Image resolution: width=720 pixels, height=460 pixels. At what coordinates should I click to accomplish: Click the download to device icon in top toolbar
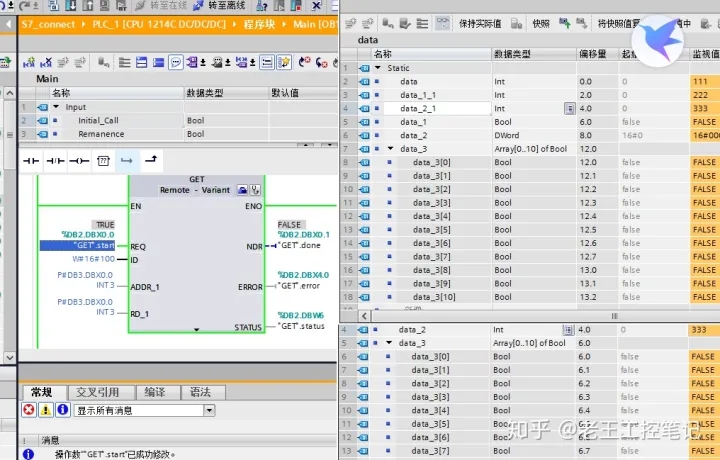point(70,6)
